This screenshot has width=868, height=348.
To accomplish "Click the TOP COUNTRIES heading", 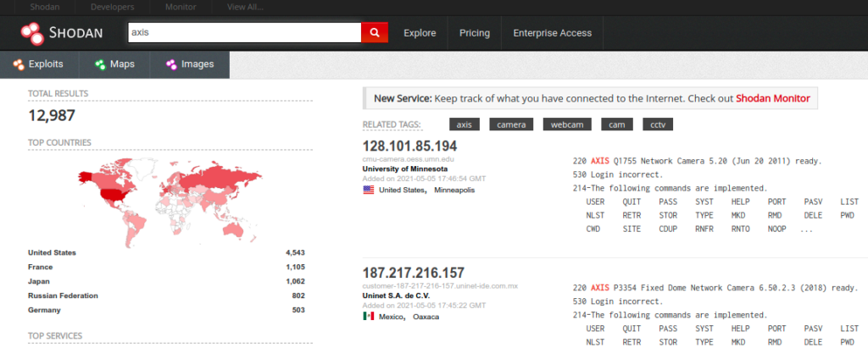I will pos(60,143).
